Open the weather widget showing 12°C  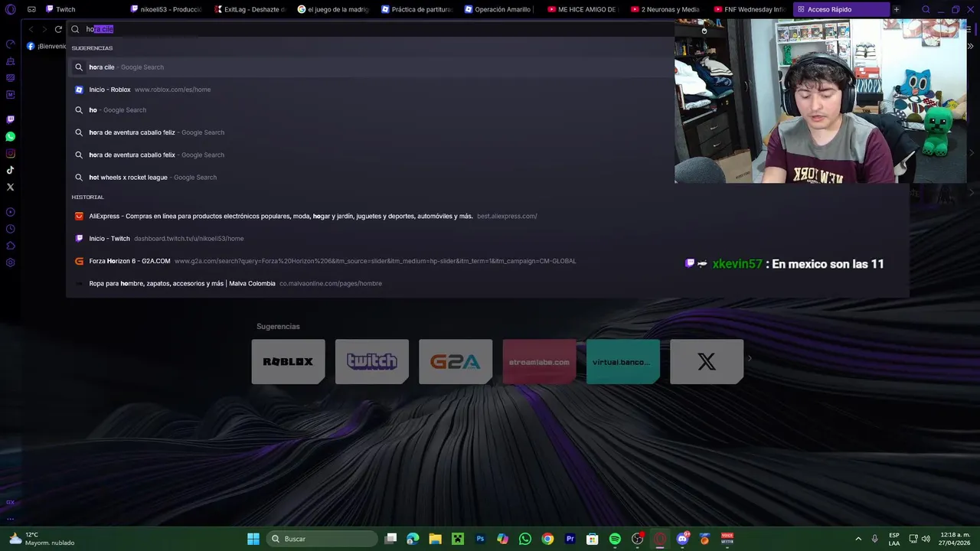click(x=42, y=539)
